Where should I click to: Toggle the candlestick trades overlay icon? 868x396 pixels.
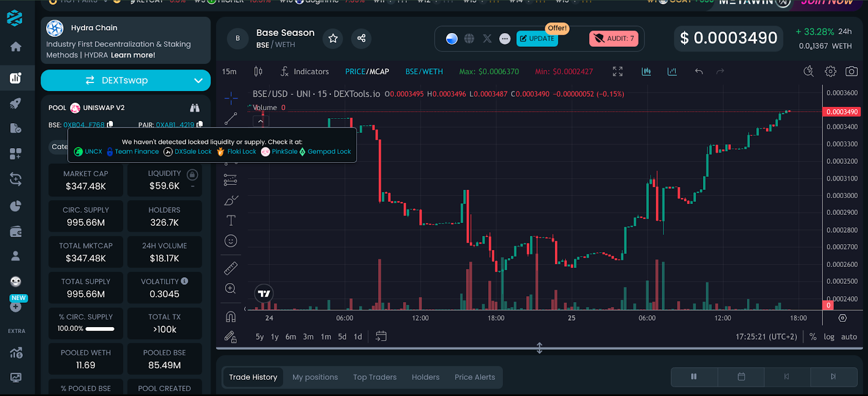(x=646, y=71)
